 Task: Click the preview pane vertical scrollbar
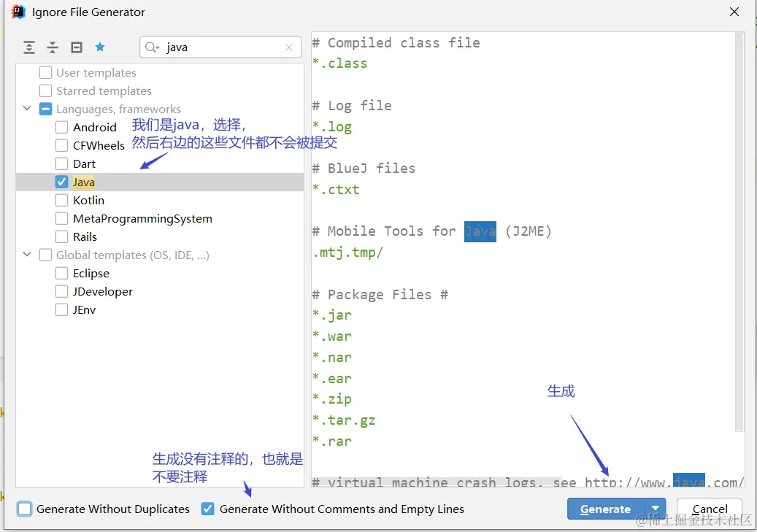(739, 232)
